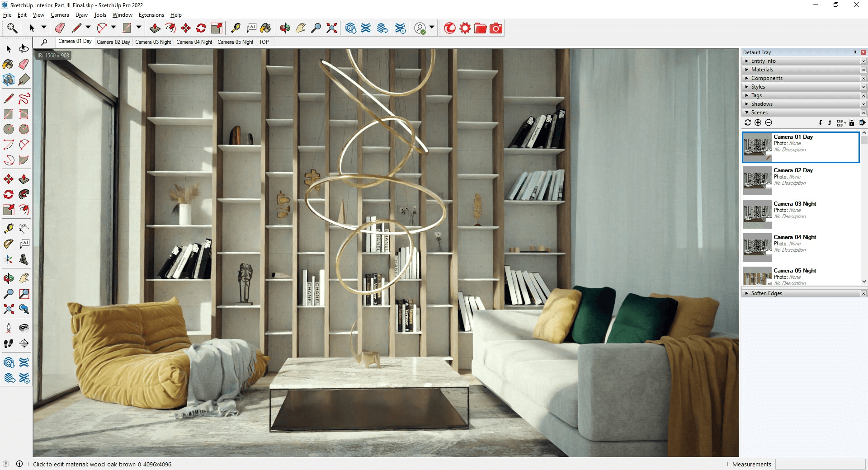868x470 pixels.
Task: Select the Rotated Rectangle tool
Action: coord(24,114)
